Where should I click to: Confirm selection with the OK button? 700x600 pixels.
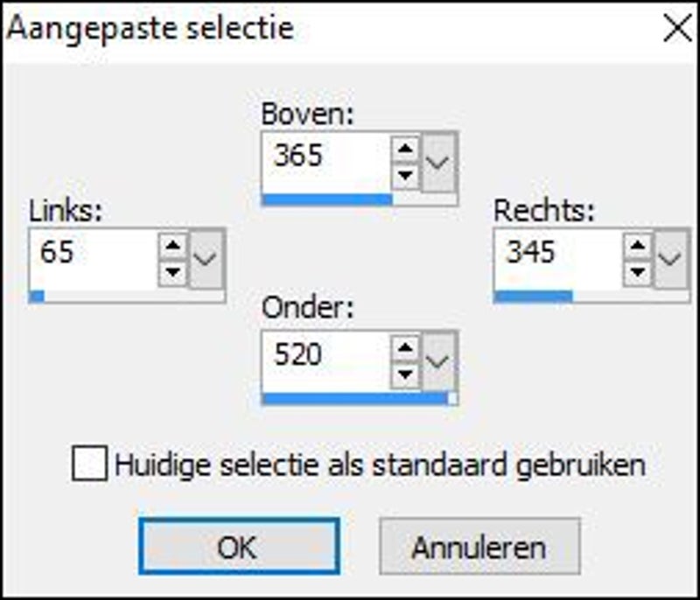click(x=238, y=548)
